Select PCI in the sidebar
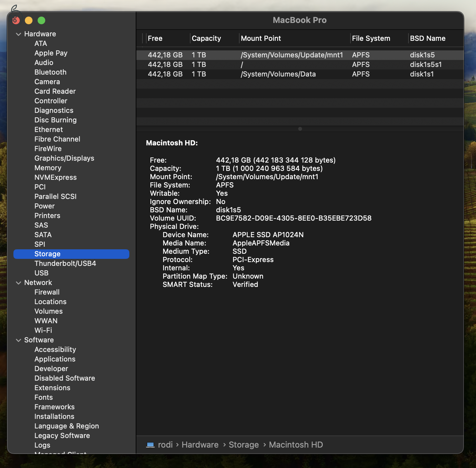The width and height of the screenshot is (476, 468). [40, 187]
